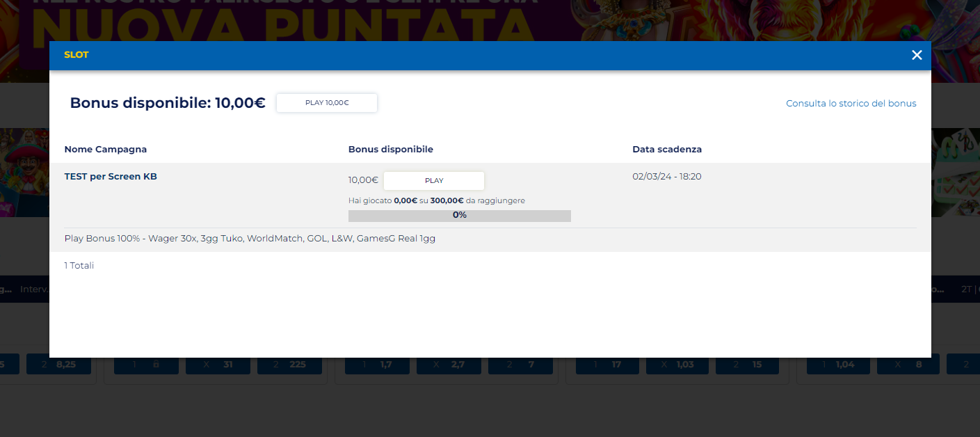Click background odds button 225
This screenshot has height=437, width=980.
point(289,364)
